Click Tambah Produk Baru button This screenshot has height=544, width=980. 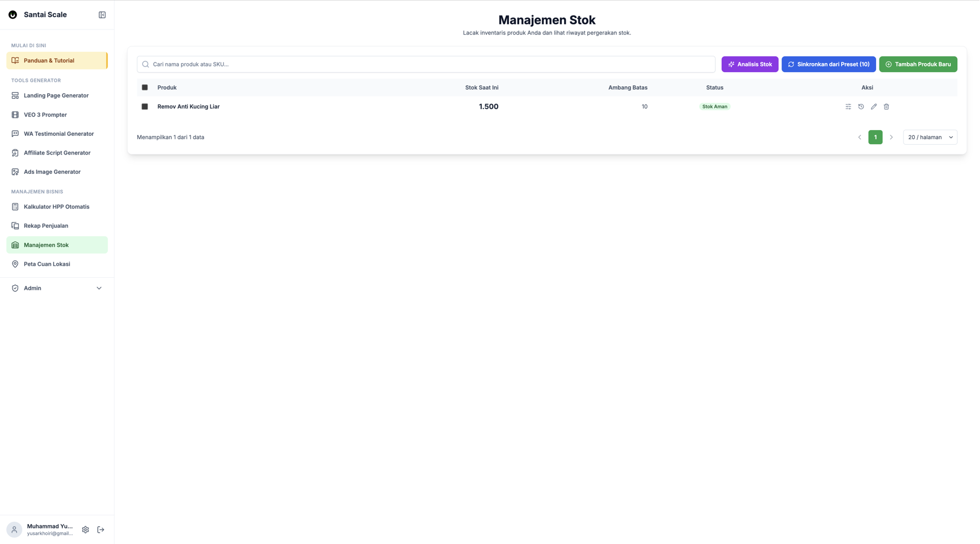click(918, 64)
